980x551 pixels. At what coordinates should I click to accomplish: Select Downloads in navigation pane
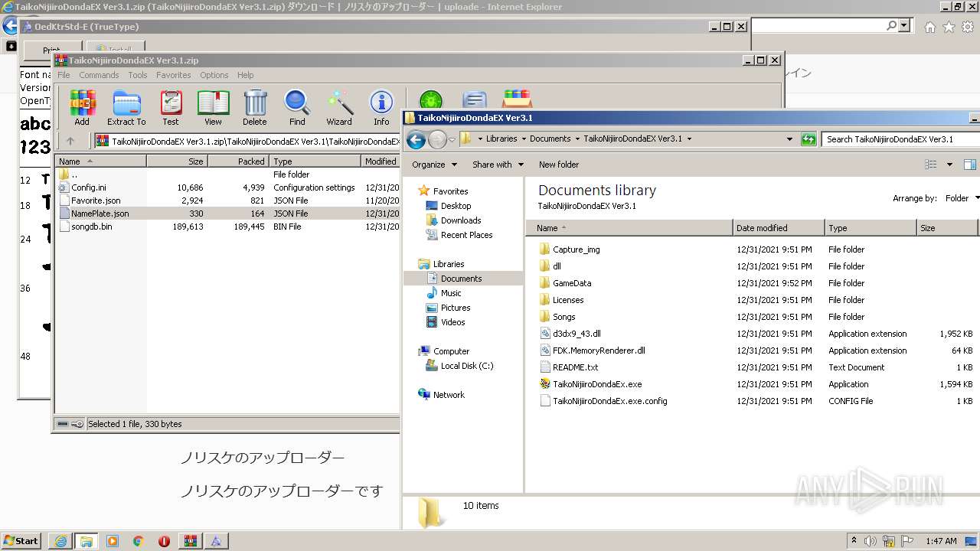(461, 220)
